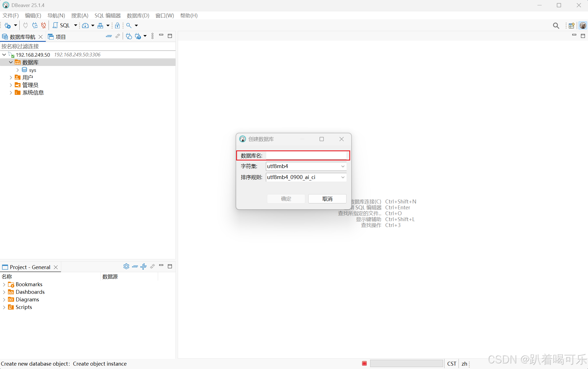Image resolution: width=588 pixels, height=369 pixels.
Task: Open the SQL editor button in toolbar
Action: [x=61, y=26]
